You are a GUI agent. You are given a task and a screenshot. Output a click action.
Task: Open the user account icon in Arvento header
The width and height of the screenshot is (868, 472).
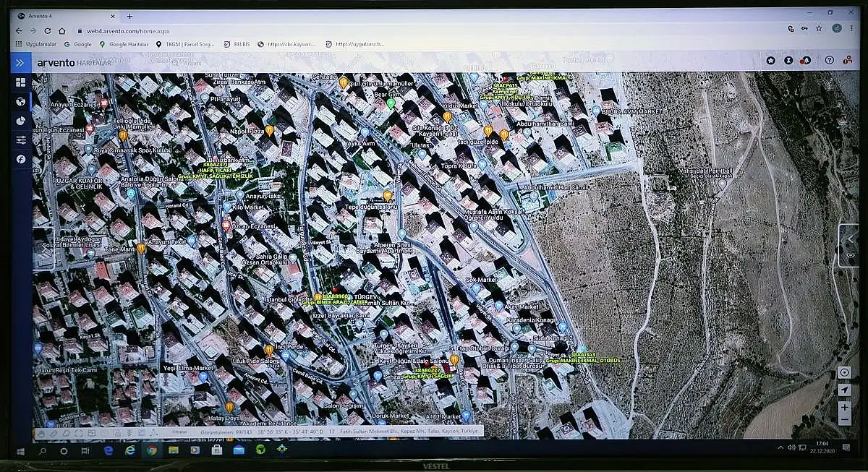(847, 61)
